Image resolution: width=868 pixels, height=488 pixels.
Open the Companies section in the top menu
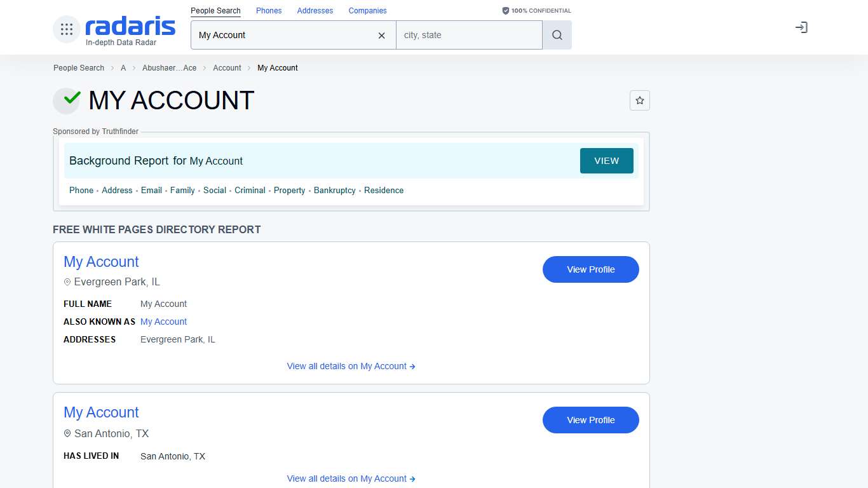point(367,10)
